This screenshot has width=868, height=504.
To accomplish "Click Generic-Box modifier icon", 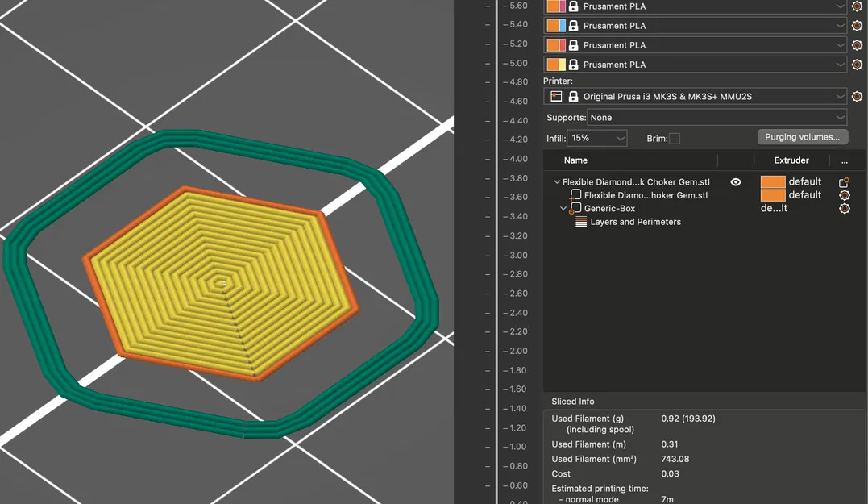I will point(575,208).
